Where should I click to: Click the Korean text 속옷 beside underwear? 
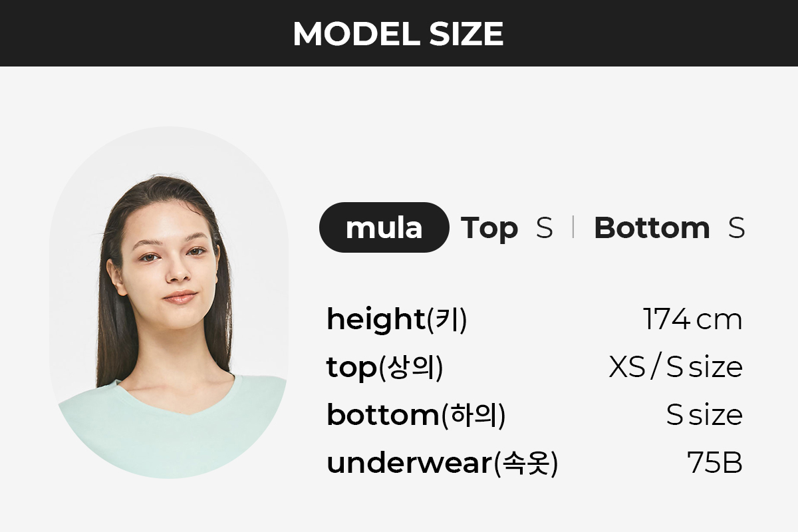pos(525,464)
